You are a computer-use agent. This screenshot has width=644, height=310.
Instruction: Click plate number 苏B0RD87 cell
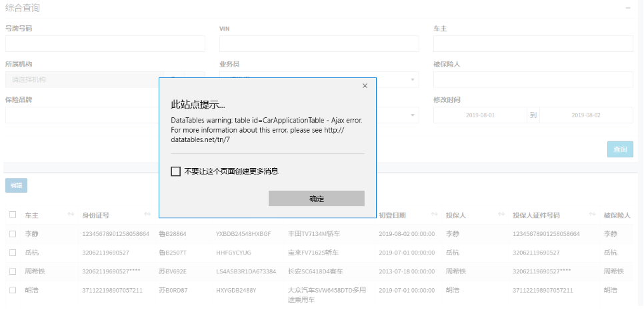pos(173,290)
